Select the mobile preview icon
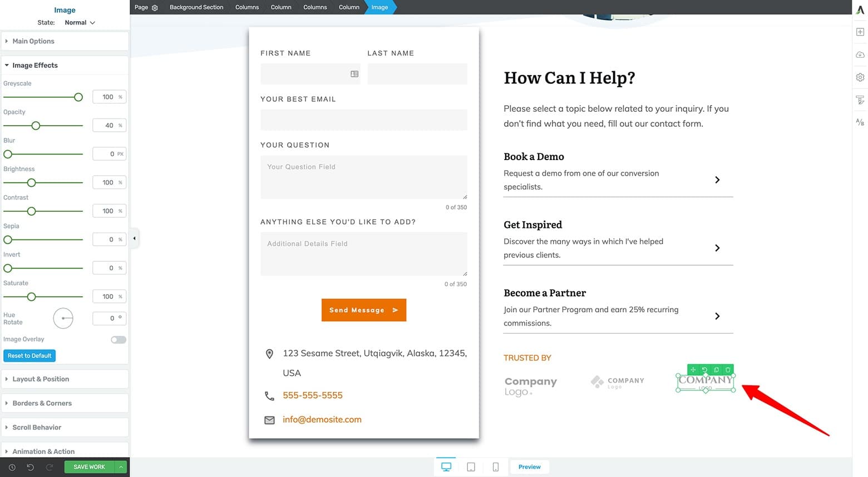Screen dimensions: 868x477 point(495,467)
